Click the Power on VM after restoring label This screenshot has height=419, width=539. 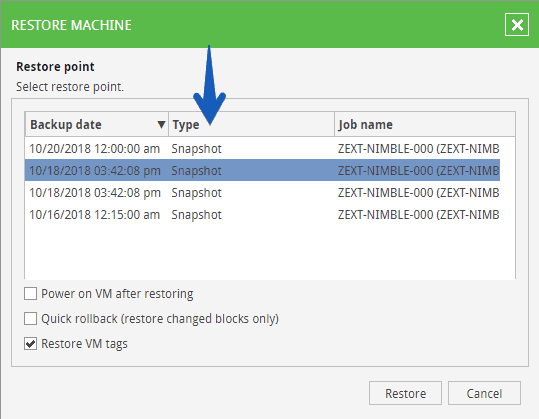pos(117,294)
